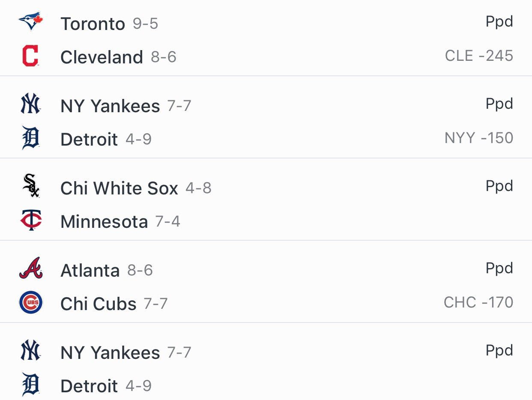Tap Ppd status on Atlanta-Cubs game
The width and height of the screenshot is (532, 400).
[499, 269]
